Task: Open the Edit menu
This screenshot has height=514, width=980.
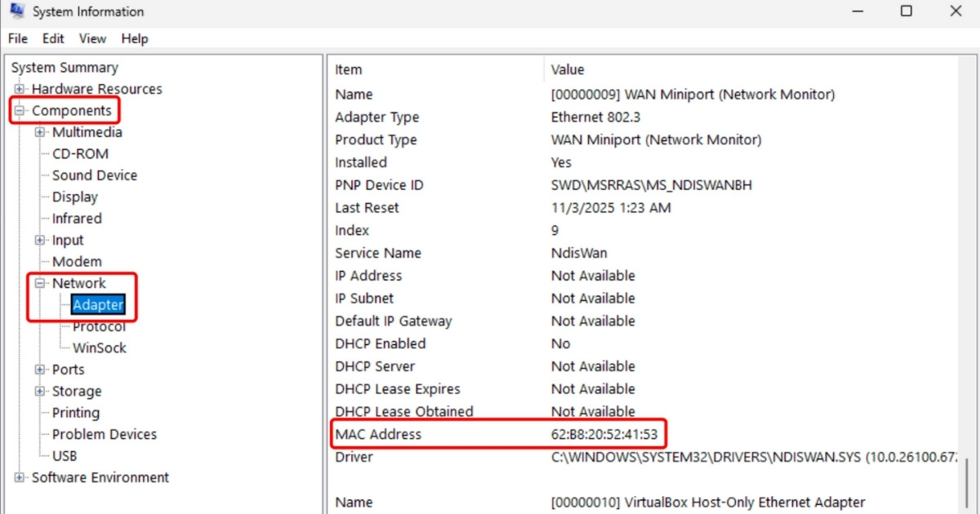Action: (x=52, y=38)
